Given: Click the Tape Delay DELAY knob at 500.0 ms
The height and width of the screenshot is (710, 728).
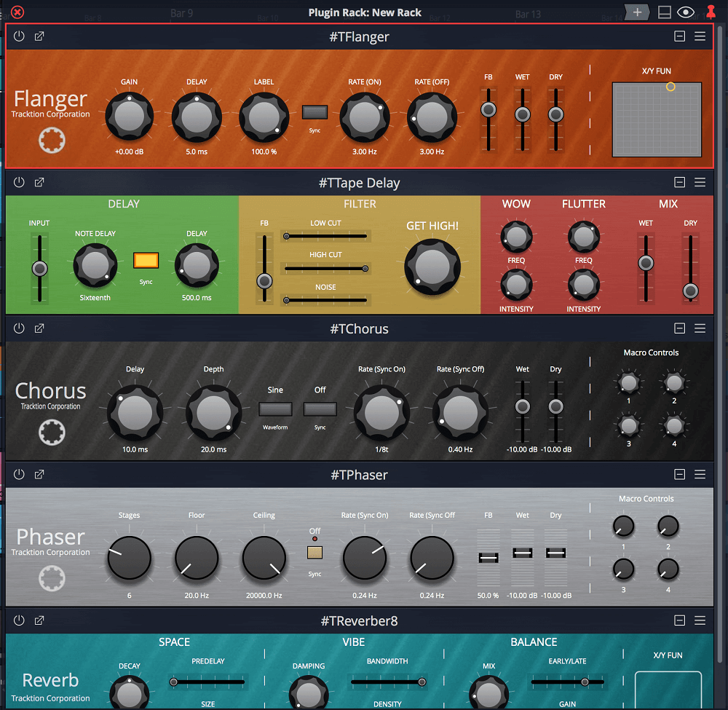Looking at the screenshot, I should coord(197,265).
